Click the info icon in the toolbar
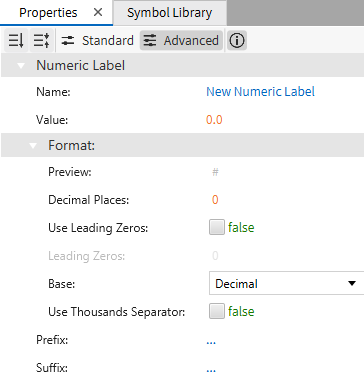The width and height of the screenshot is (364, 379). tap(237, 41)
